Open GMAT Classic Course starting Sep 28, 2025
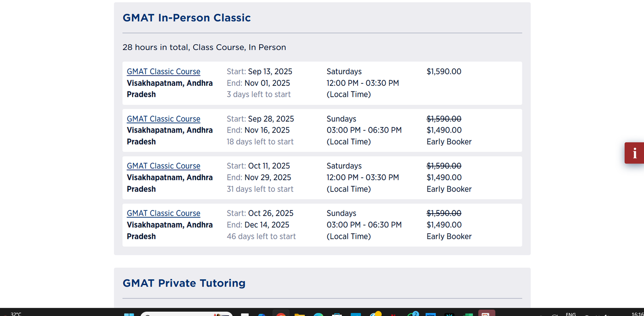Viewport: 644px width, 316px height. click(x=163, y=119)
